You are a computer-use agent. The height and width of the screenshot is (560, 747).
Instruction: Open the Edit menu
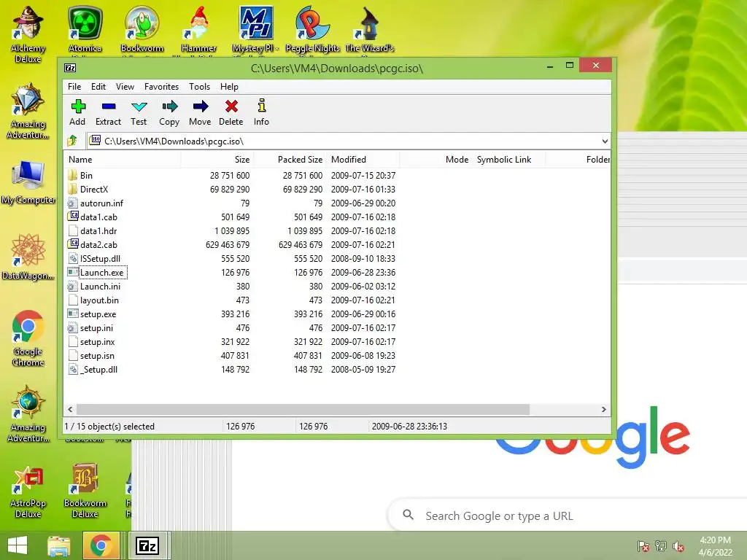point(98,87)
